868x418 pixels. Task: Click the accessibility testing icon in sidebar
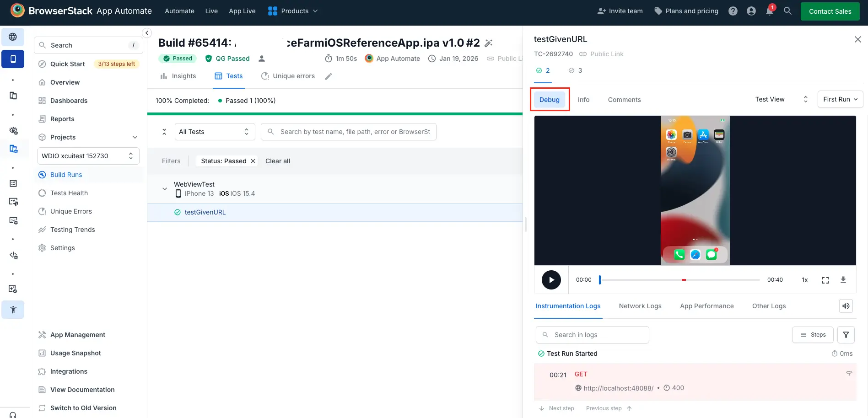[x=13, y=310]
